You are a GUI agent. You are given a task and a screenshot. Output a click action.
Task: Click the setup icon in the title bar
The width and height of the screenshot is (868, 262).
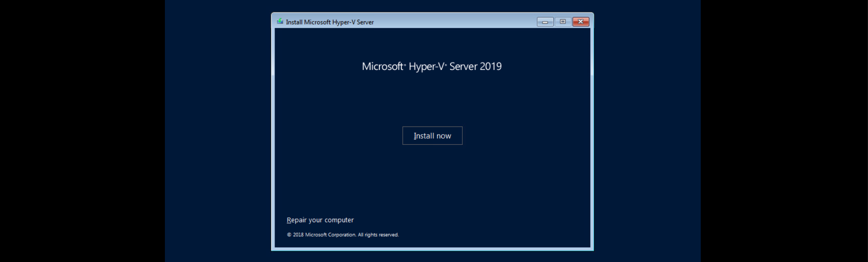tap(280, 22)
